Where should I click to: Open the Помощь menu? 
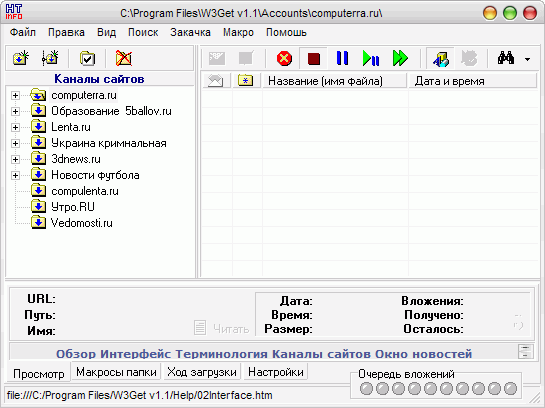tap(286, 32)
